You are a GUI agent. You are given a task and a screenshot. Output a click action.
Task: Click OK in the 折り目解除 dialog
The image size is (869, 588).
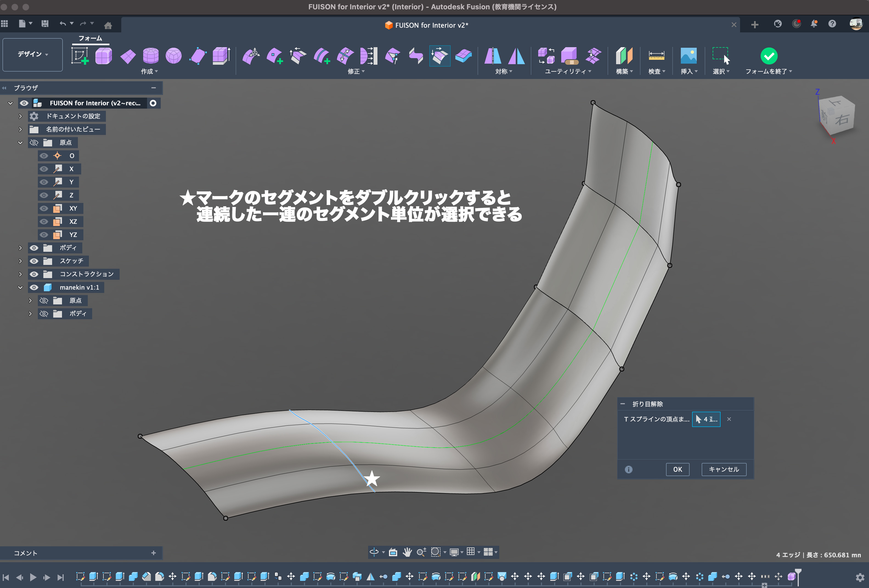677,469
